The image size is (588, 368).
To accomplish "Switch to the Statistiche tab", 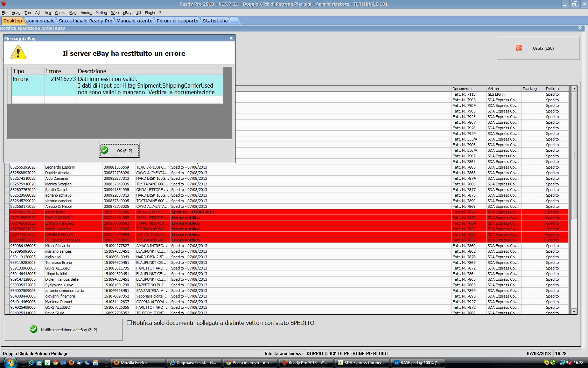I will 215,21.
